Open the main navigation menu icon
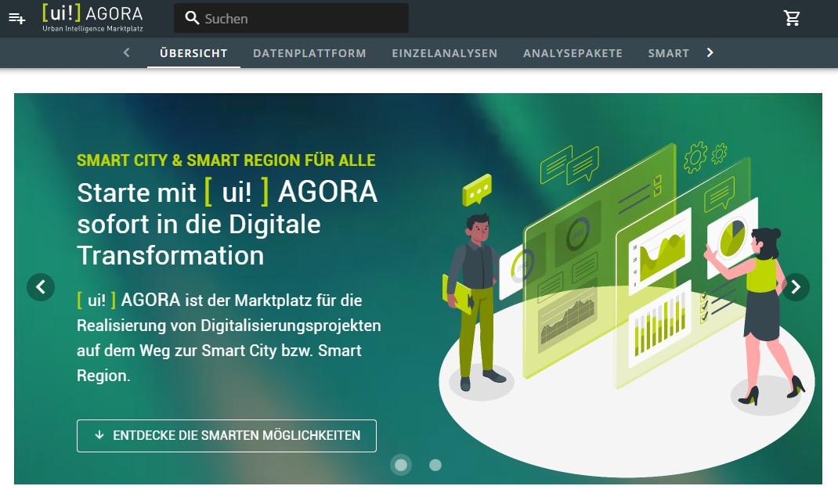This screenshot has height=504, width=838. point(16,18)
